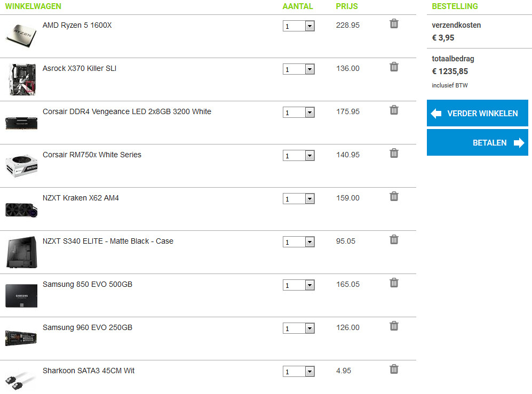Screen dimensions: 532x394
Task: Open quantity selector for Corsair RM750x White Series
Action: coord(299,156)
